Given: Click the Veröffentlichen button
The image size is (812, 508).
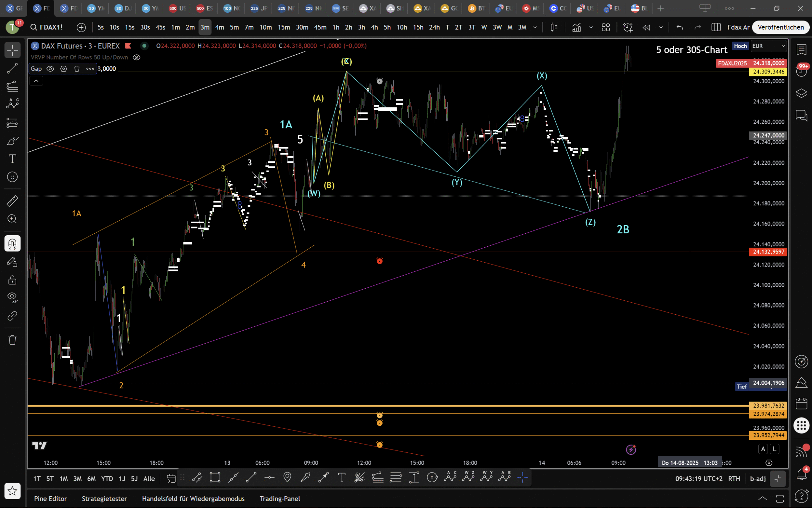Looking at the screenshot, I should point(780,27).
